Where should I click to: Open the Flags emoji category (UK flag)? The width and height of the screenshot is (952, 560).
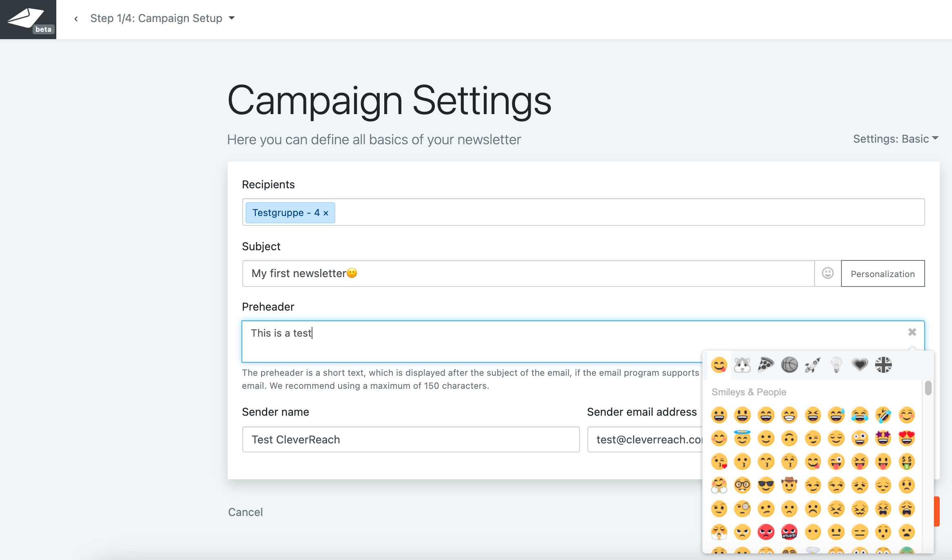click(x=883, y=365)
